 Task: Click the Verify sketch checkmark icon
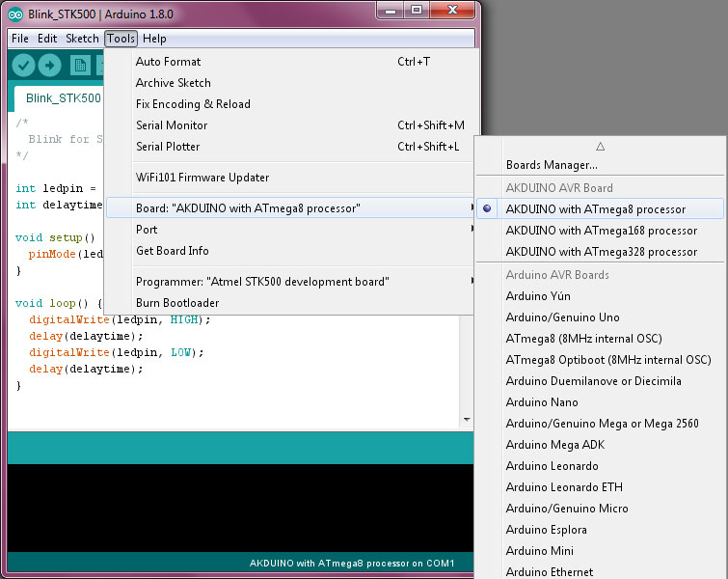pos(24,65)
